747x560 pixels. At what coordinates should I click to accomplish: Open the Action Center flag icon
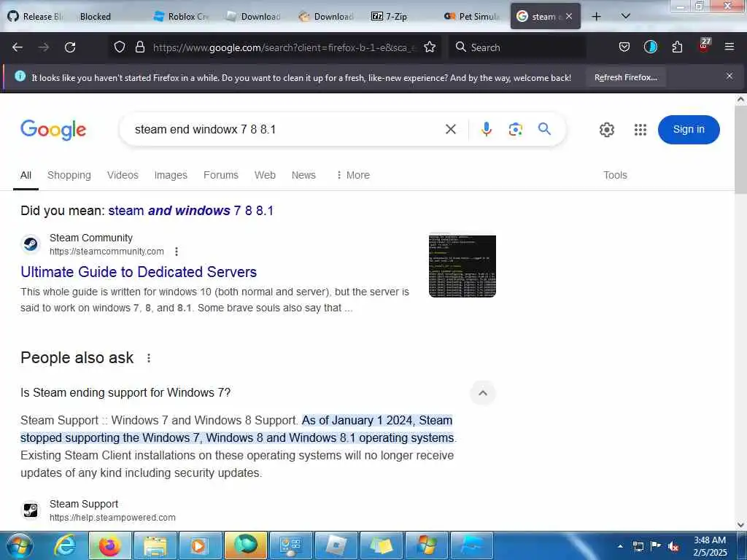pyautogui.click(x=656, y=545)
